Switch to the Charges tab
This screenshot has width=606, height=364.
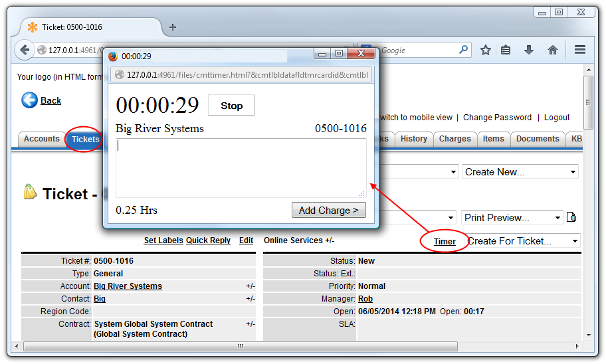[454, 139]
